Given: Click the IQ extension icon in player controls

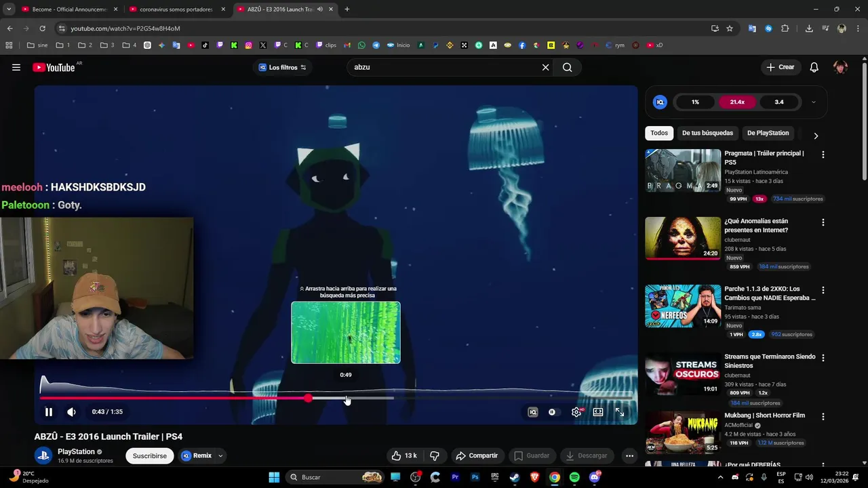Looking at the screenshot, I should click(x=533, y=412).
